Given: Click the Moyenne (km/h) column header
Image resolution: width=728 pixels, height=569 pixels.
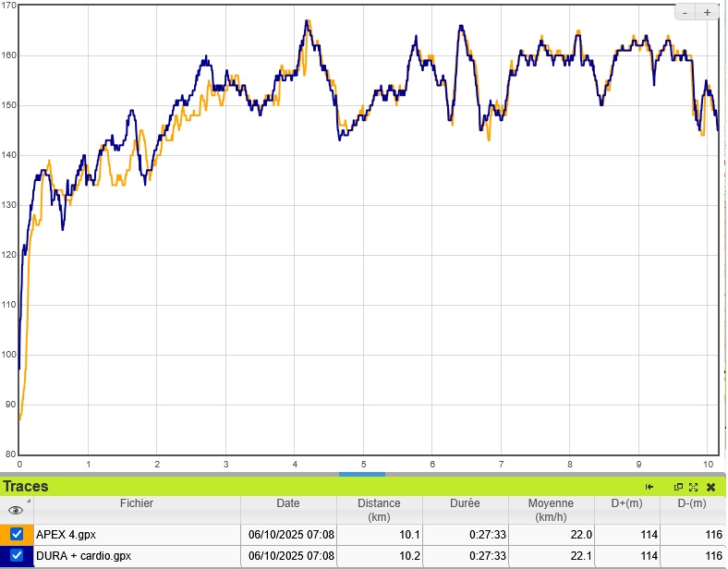Looking at the screenshot, I should coord(551,510).
